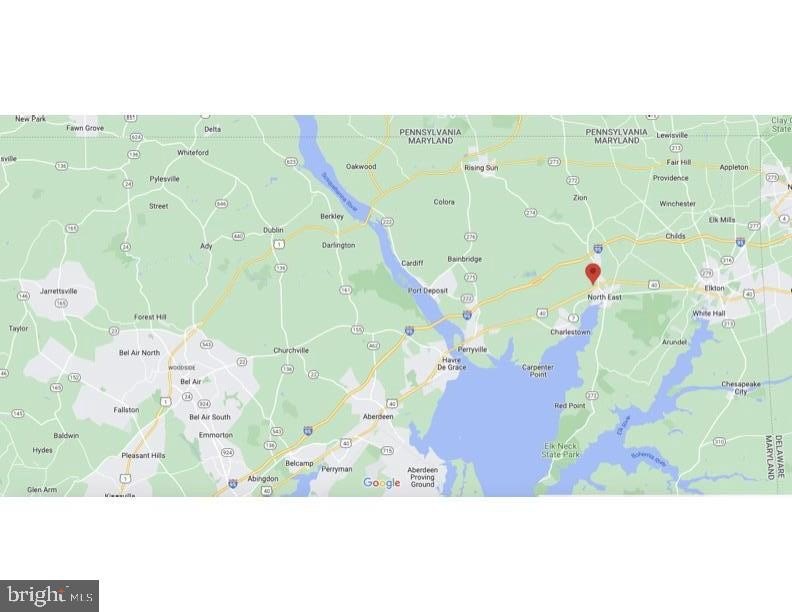This screenshot has width=792, height=612.
Task: Select Port Deposit on the map
Action: (428, 291)
